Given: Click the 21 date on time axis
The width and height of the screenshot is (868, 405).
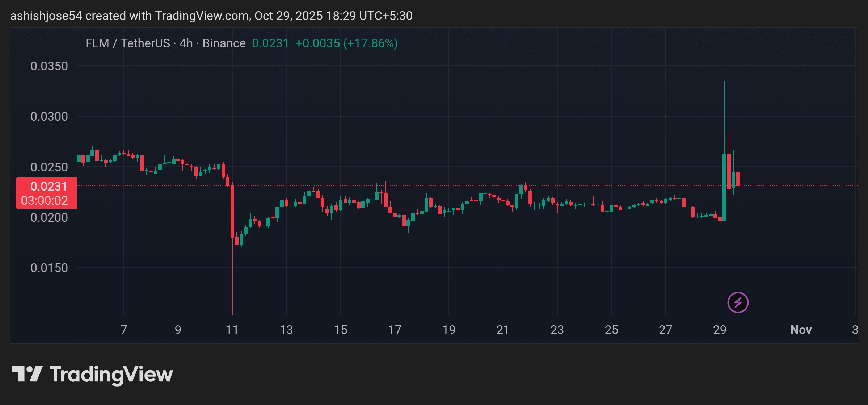Looking at the screenshot, I should click(x=503, y=330).
